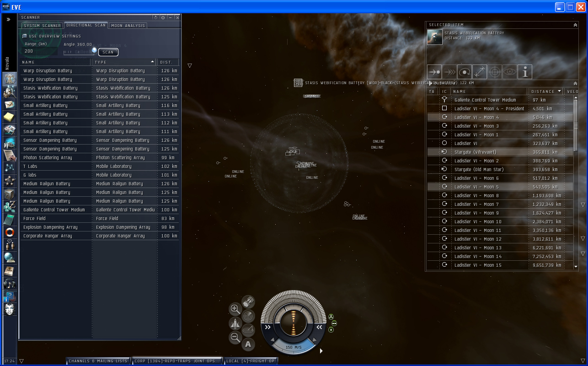
Task: Click the Look At eye icon
Action: coord(510,72)
